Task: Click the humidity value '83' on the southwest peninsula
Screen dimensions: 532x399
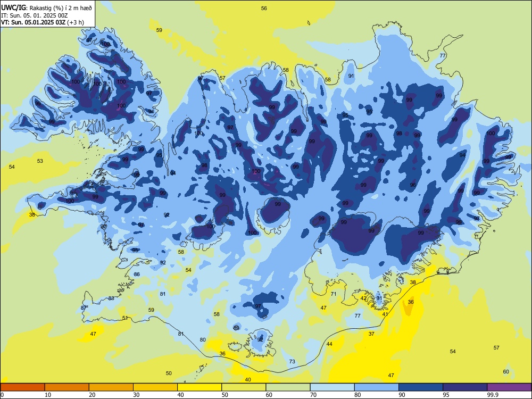Action: [x=111, y=298]
